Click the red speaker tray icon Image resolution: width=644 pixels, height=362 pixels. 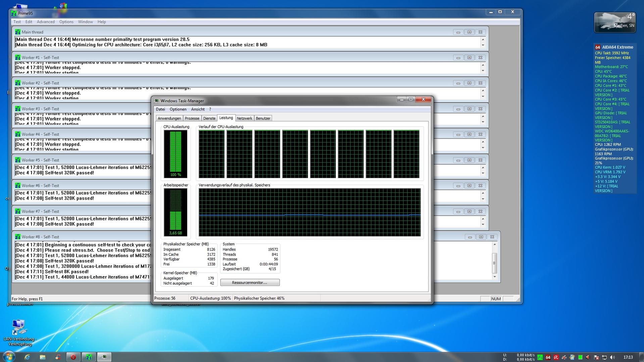pos(588,357)
